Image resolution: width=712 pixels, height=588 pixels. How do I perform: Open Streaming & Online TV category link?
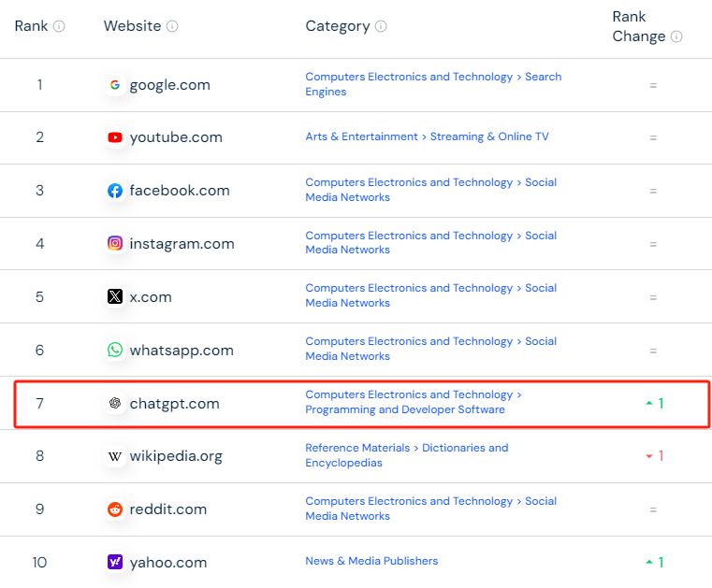point(489,136)
